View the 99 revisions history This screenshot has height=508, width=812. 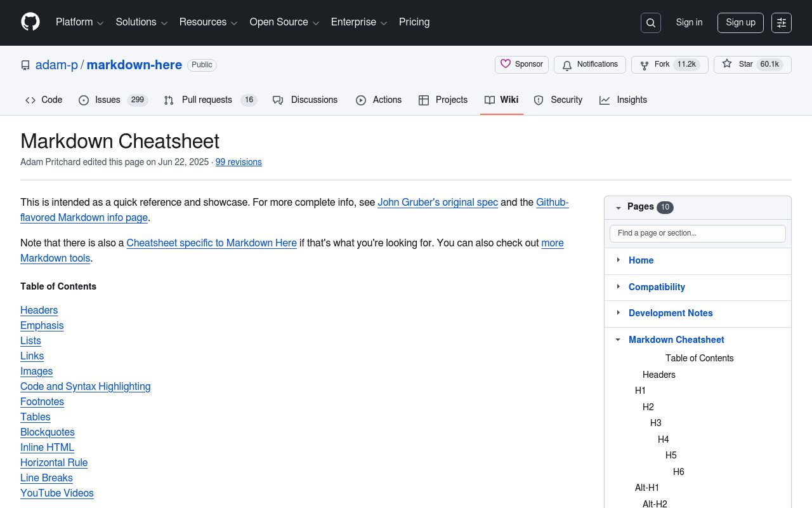(x=239, y=162)
